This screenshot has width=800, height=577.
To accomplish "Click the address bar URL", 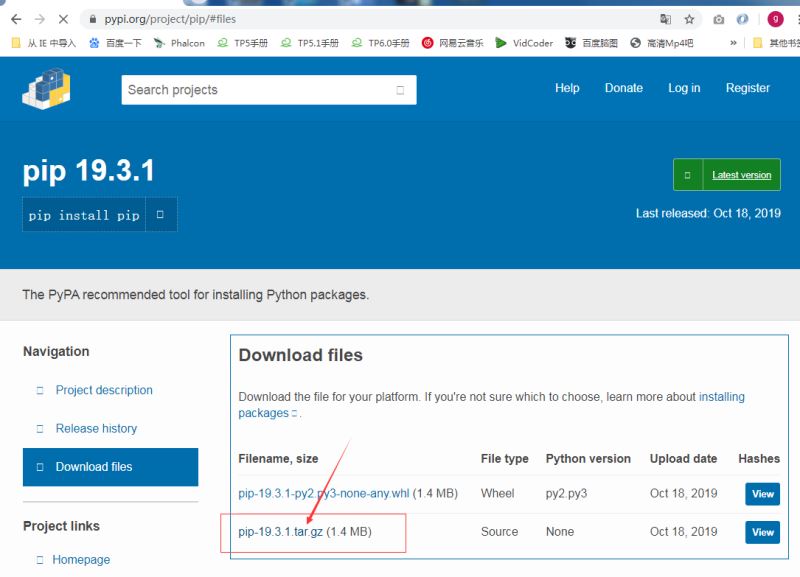I will 170,19.
